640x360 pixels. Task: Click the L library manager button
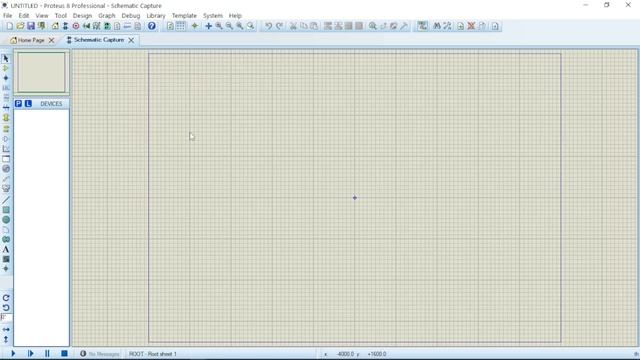point(28,104)
